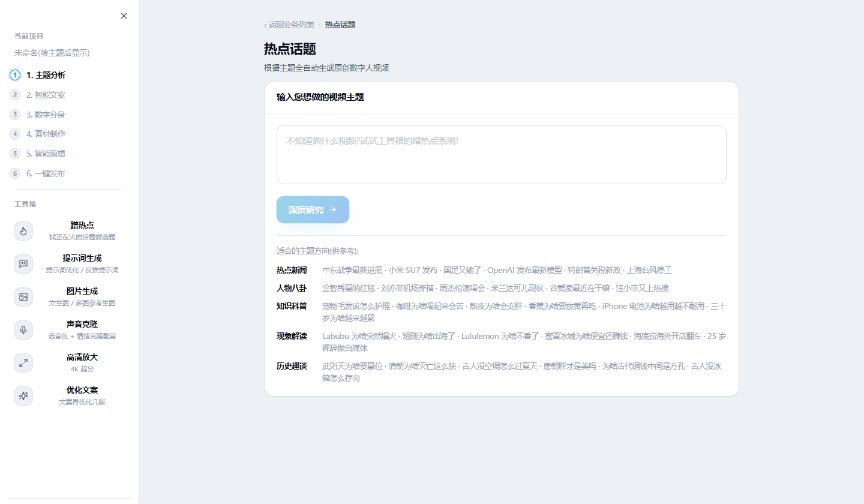The width and height of the screenshot is (864, 504).
Task: Select the 武则天为啥要篡位 suggestion
Action: point(352,366)
